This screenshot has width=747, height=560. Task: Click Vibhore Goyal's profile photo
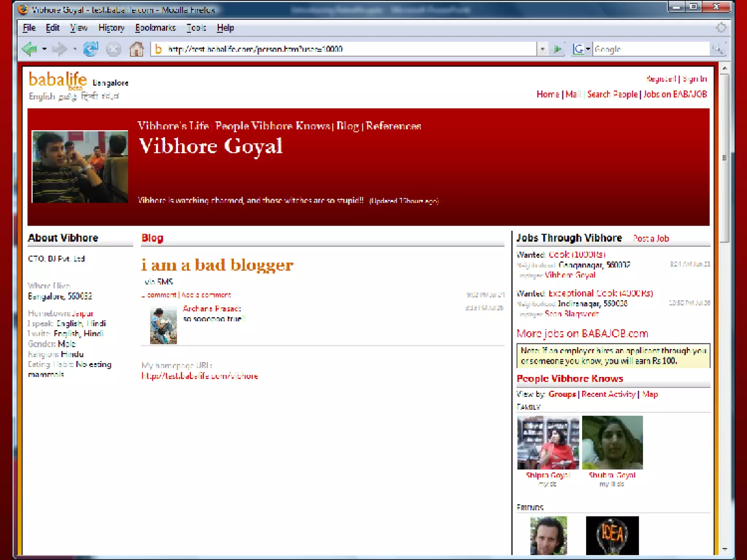click(80, 167)
